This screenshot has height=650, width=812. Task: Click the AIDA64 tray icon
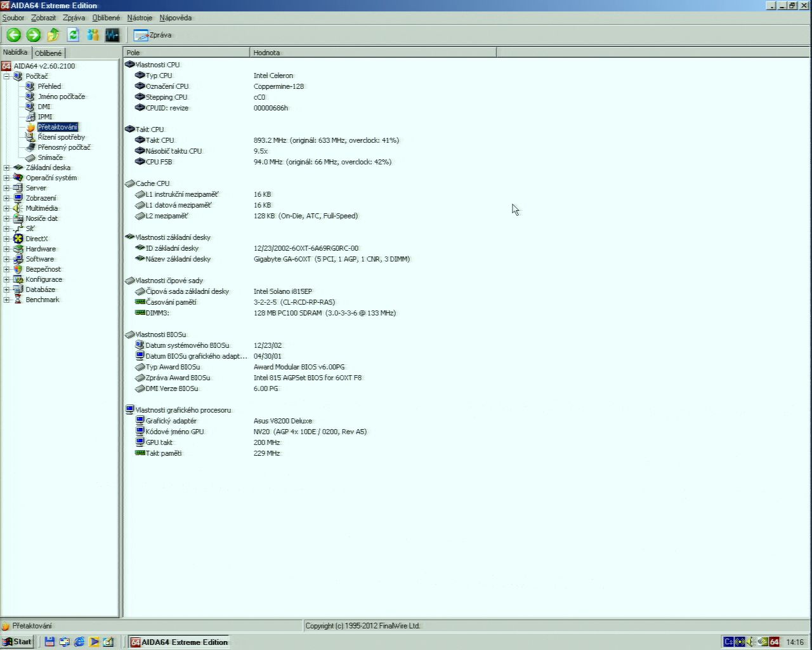pyautogui.click(x=774, y=642)
